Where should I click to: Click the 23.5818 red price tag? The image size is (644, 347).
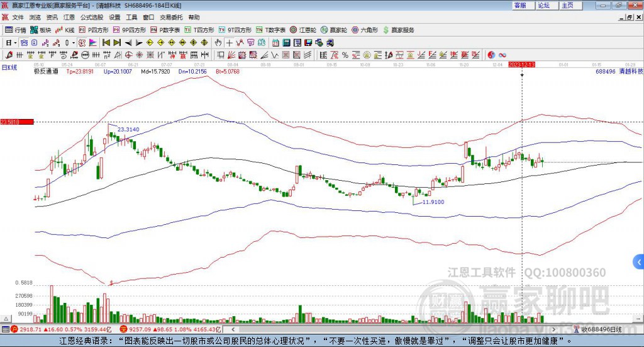pyautogui.click(x=17, y=122)
